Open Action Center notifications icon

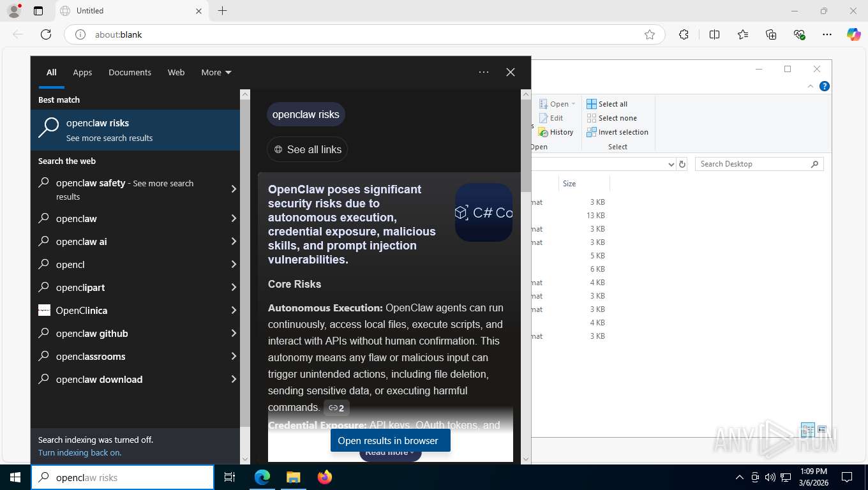coord(847,477)
